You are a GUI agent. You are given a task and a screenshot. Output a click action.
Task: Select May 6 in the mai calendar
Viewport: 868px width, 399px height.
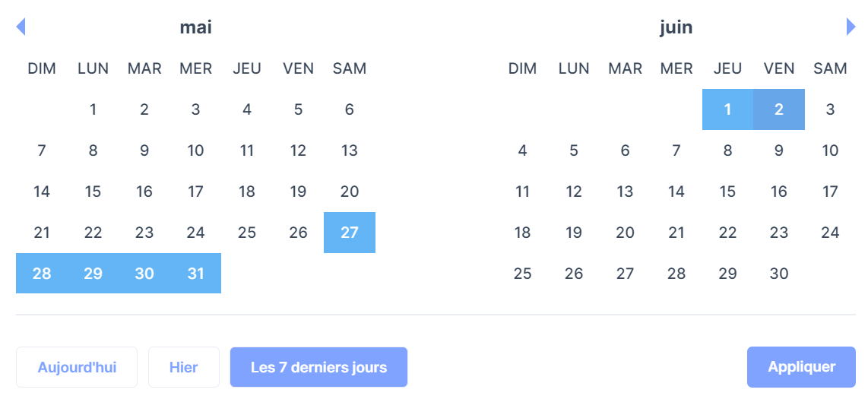pos(350,109)
